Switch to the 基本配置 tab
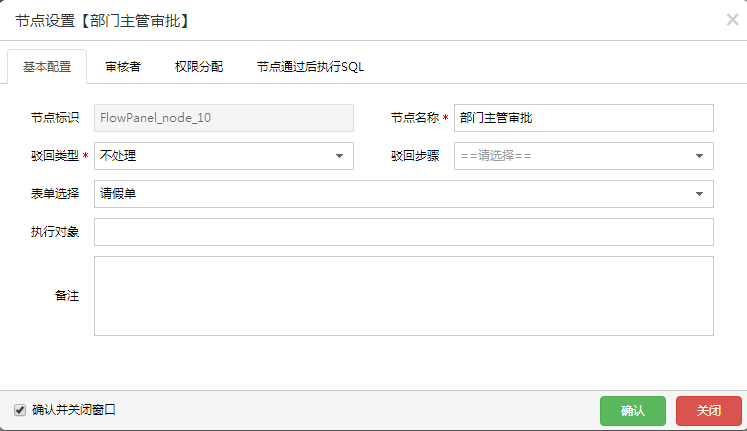The height and width of the screenshot is (431, 747). pos(47,67)
